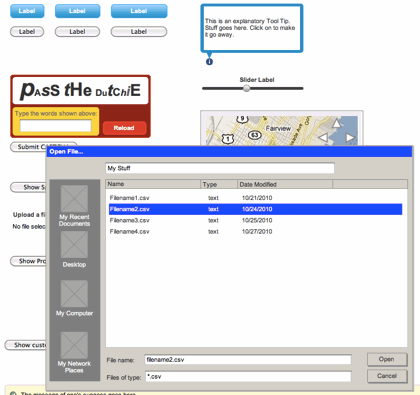Click the 10/25/2010 date cell
This screenshot has width=420, height=395.
[x=257, y=220]
